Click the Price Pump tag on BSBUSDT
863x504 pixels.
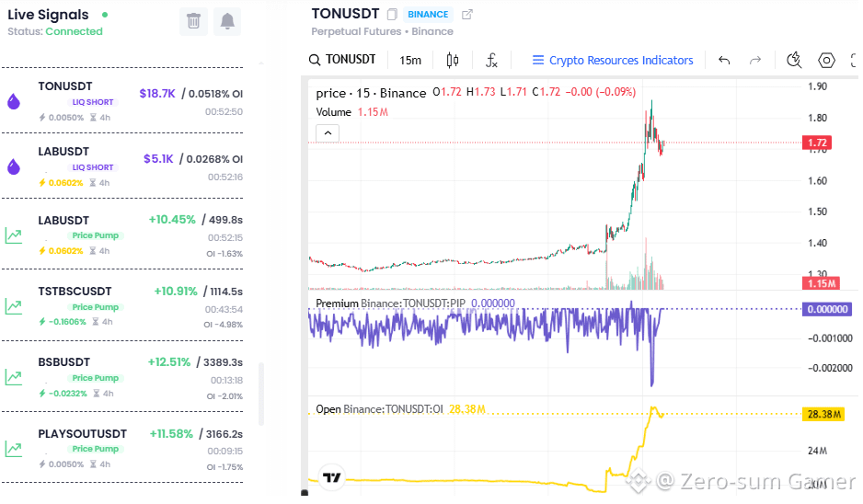(x=95, y=378)
